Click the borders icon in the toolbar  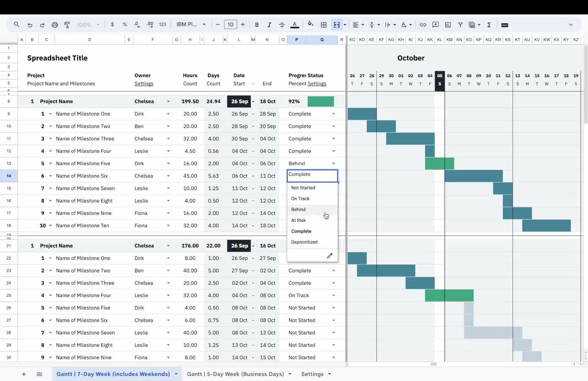[x=323, y=24]
